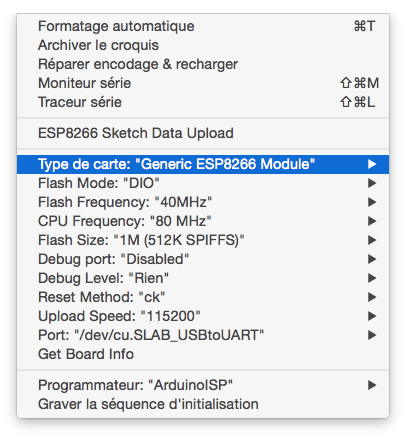This screenshot has height=439, width=406.
Task: Expand Flash Size 1M (512K SPIFFS) submenu
Action: coord(203,240)
